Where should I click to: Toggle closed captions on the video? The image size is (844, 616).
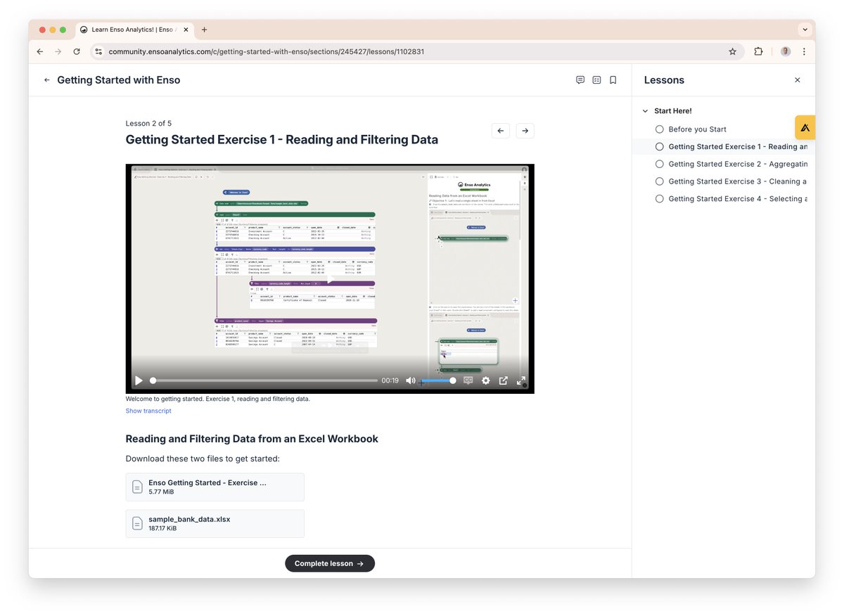[x=468, y=380]
